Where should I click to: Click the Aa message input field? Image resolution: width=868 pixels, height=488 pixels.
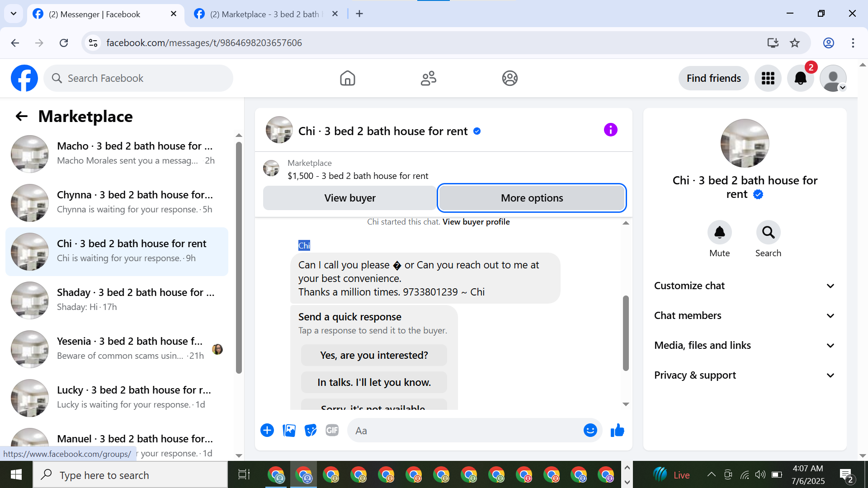point(465,431)
